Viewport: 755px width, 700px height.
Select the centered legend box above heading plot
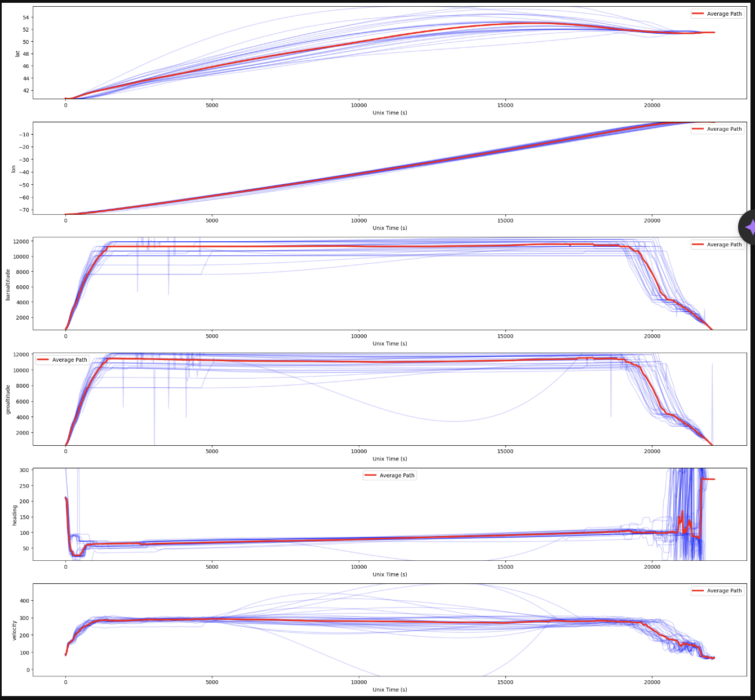(x=390, y=475)
